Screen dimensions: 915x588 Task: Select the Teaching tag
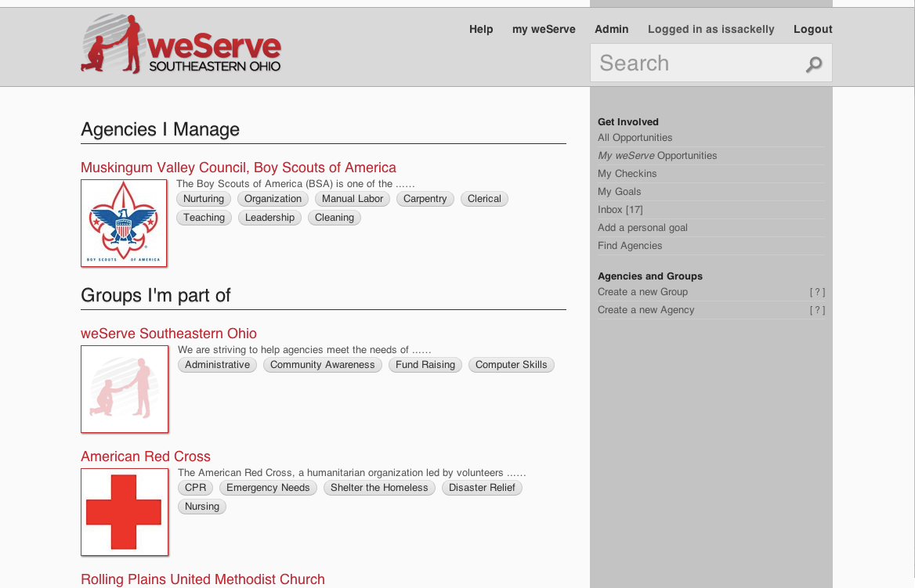(204, 218)
